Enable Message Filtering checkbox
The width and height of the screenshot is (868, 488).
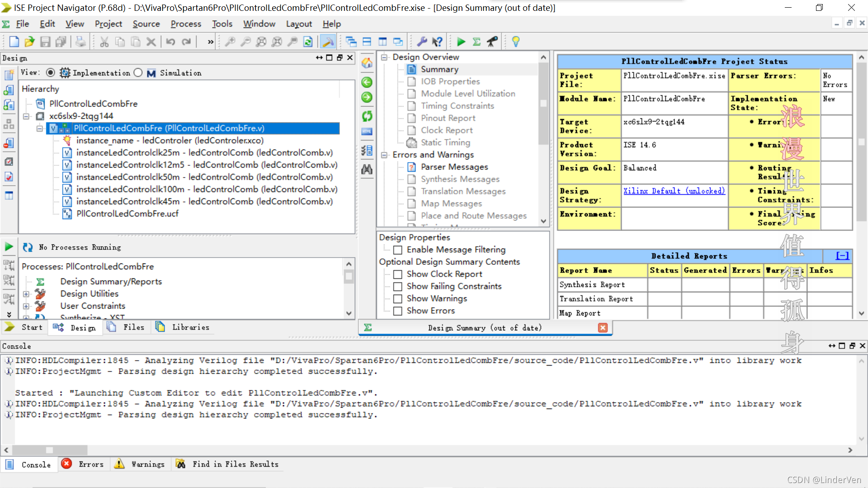[x=398, y=250]
